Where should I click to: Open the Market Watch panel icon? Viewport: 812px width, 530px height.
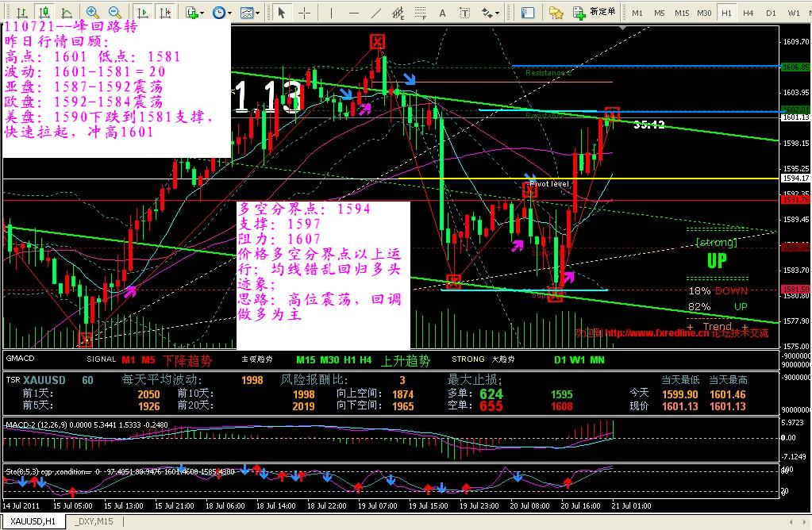pyautogui.click(x=527, y=13)
